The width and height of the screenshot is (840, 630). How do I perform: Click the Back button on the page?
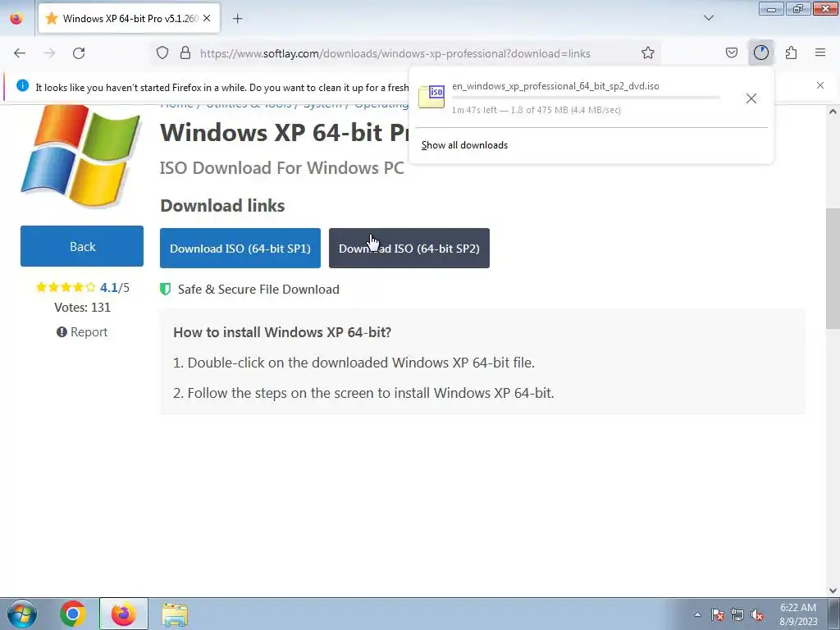[82, 246]
